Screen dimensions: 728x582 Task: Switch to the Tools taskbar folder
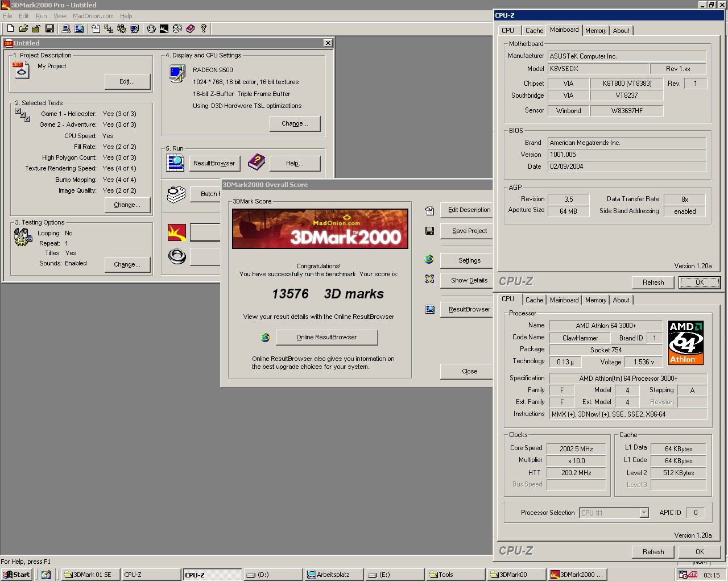coord(454,575)
